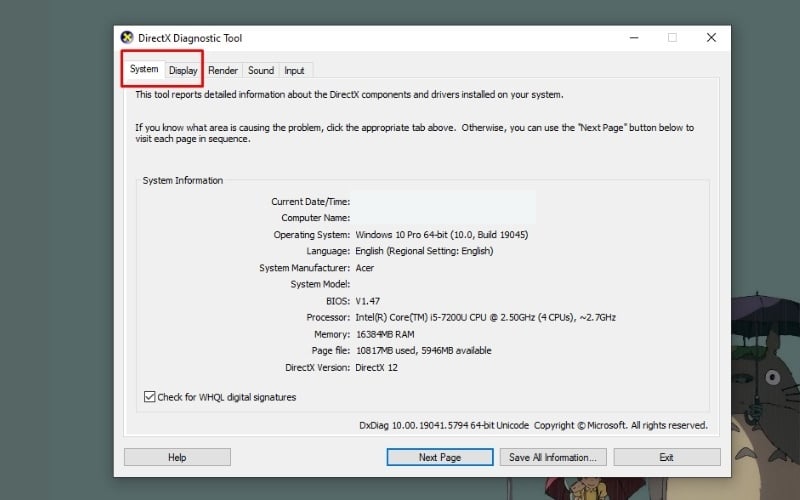Select the Render tab
800x500 pixels.
pyautogui.click(x=223, y=71)
